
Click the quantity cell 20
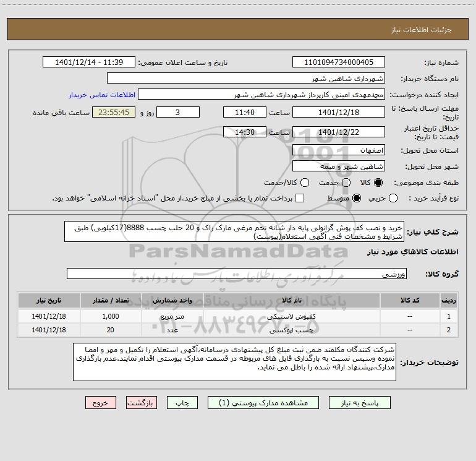click(x=111, y=330)
